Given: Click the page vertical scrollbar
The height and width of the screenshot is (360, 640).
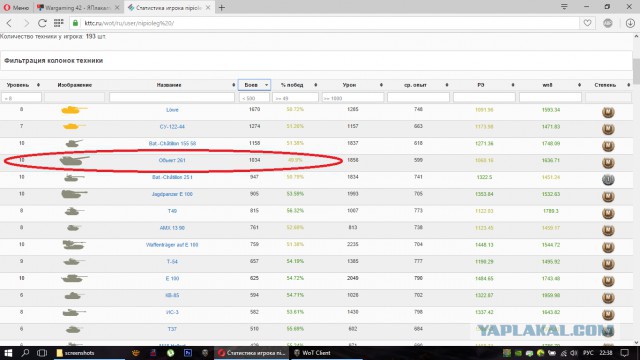Looking at the screenshot, I should pos(636,71).
